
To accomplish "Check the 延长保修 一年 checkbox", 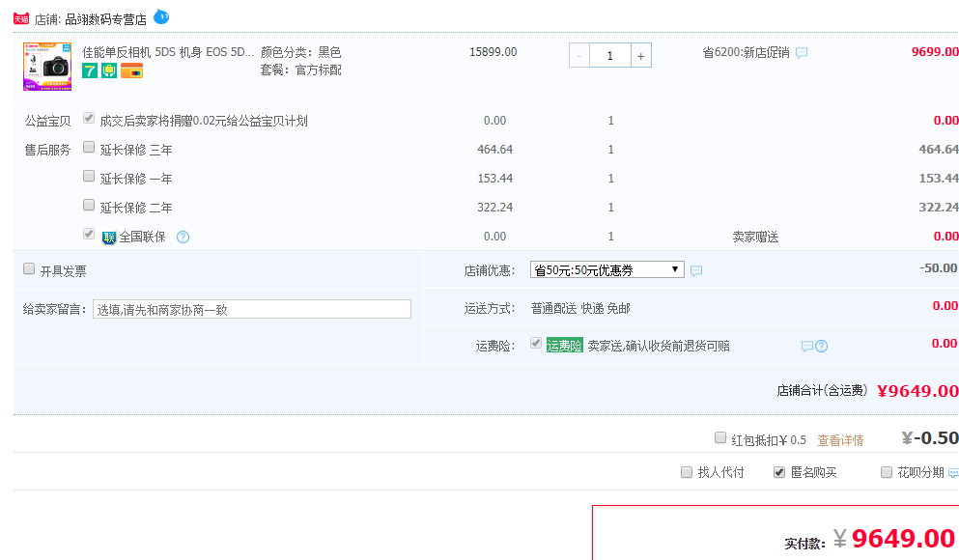I will [x=89, y=176].
